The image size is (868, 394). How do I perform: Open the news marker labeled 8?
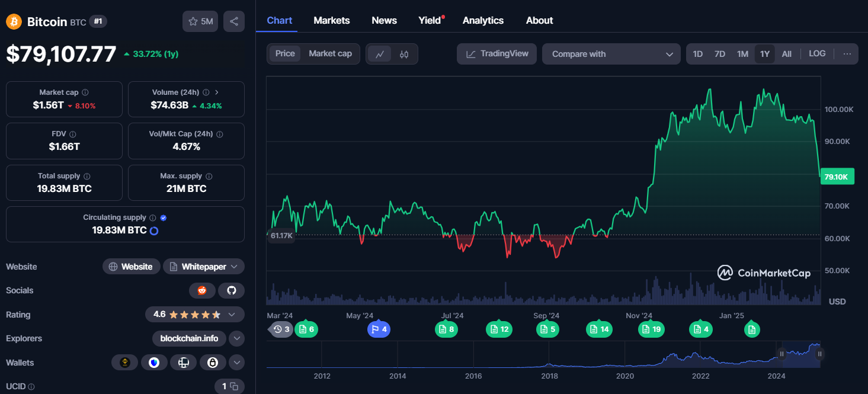pyautogui.click(x=447, y=329)
